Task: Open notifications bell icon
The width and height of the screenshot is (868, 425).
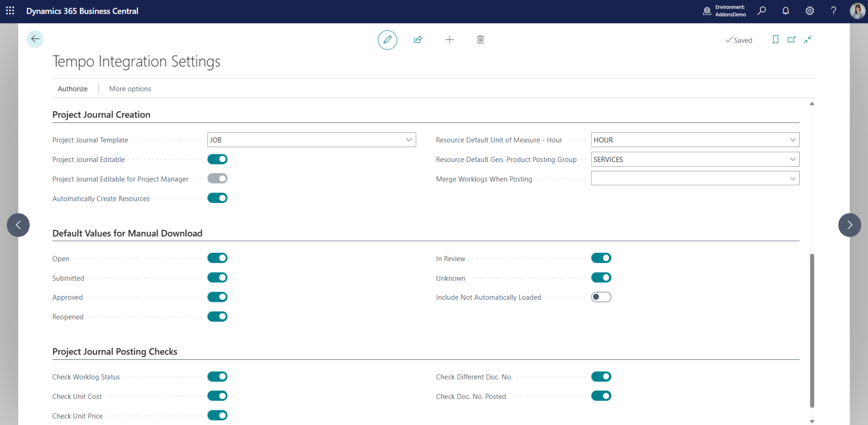Action: pos(785,10)
